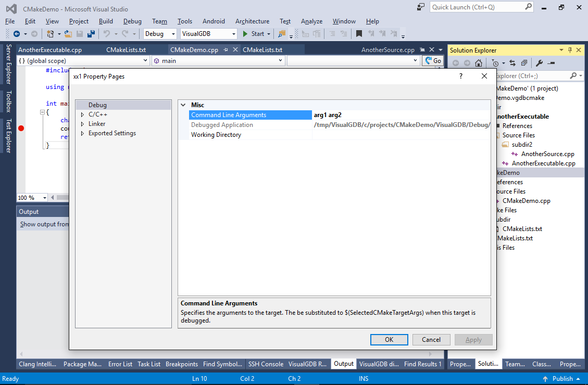Switch to the SSH Console panel tab
Image resolution: width=588 pixels, height=385 pixels.
tap(266, 364)
